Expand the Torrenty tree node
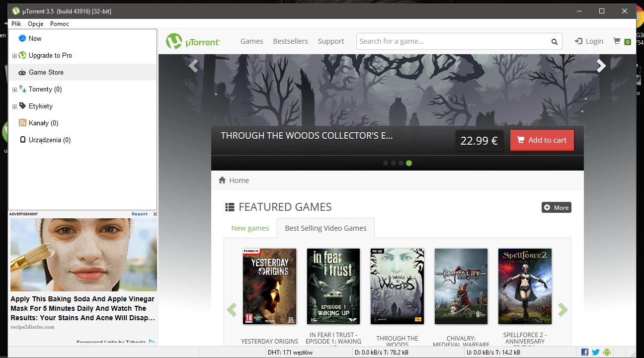 click(x=14, y=89)
